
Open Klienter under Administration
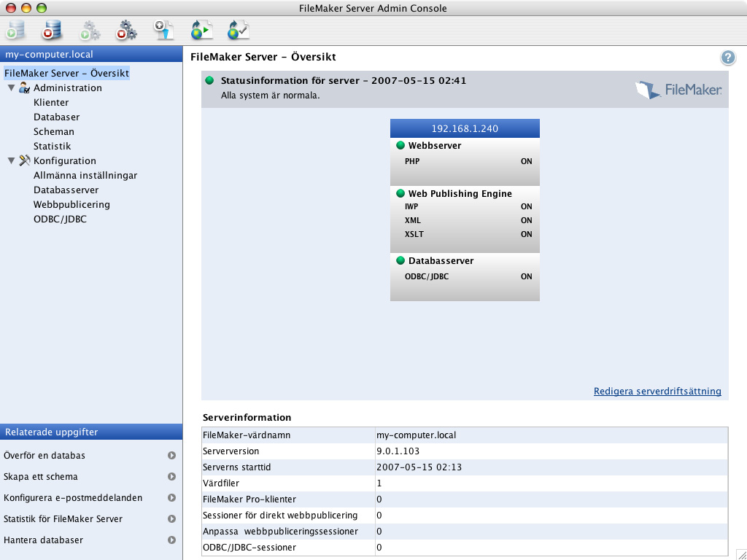(x=51, y=102)
